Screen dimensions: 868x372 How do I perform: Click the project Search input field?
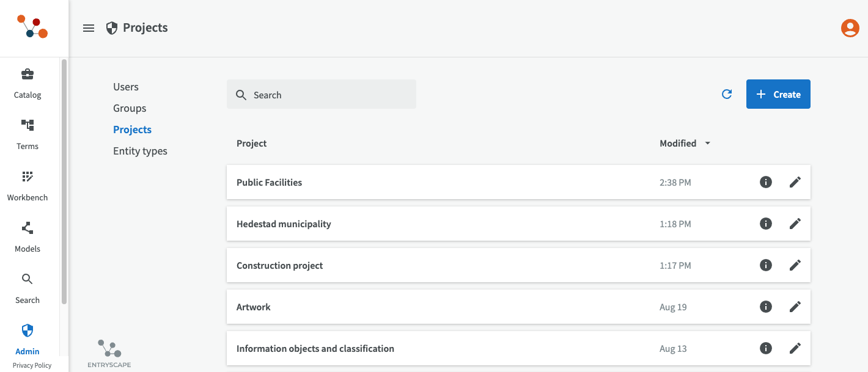click(x=330, y=95)
